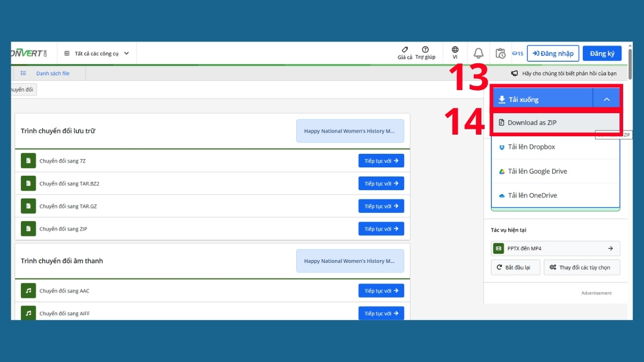Select Tải lên Google Drive option
The height and width of the screenshot is (362, 644).
click(555, 172)
